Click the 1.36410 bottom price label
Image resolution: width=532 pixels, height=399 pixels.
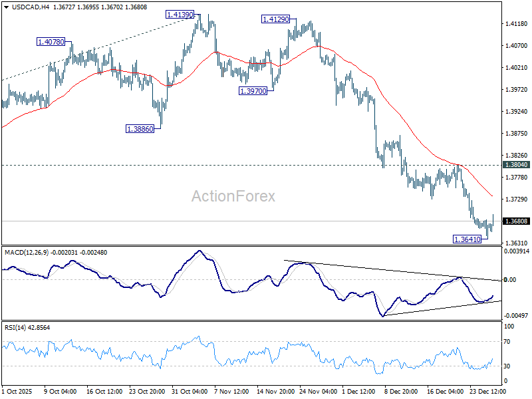point(467,239)
